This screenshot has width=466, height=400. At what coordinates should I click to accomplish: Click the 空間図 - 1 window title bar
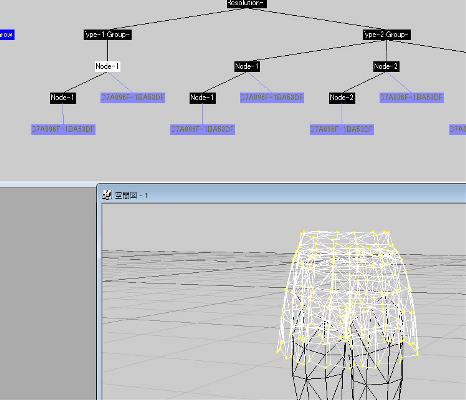(282, 195)
